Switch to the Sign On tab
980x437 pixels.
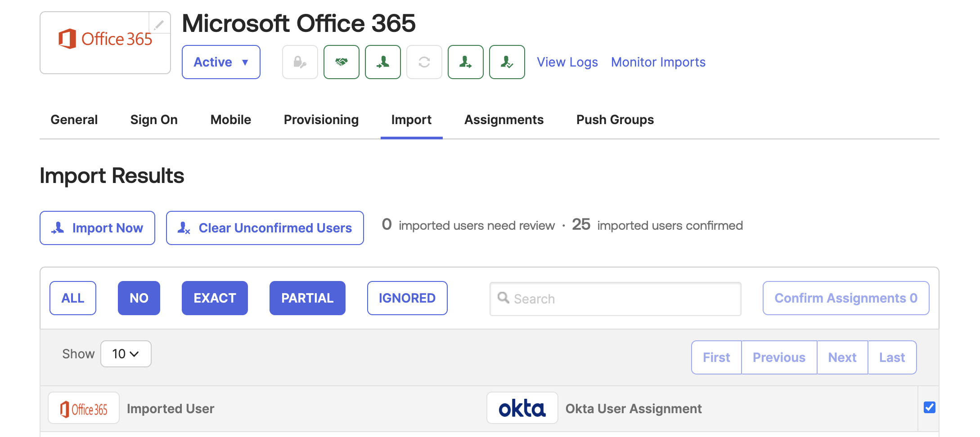[154, 120]
